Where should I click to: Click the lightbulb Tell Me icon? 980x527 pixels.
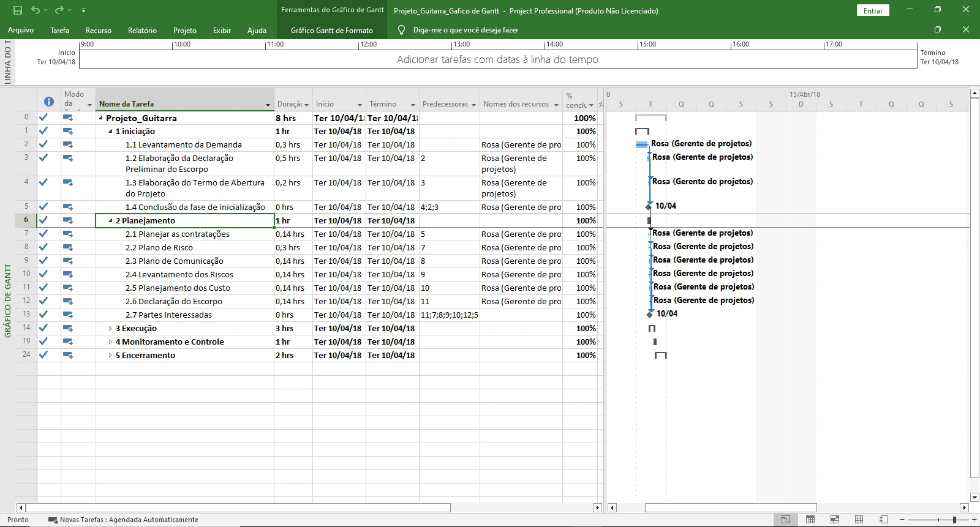coord(401,29)
